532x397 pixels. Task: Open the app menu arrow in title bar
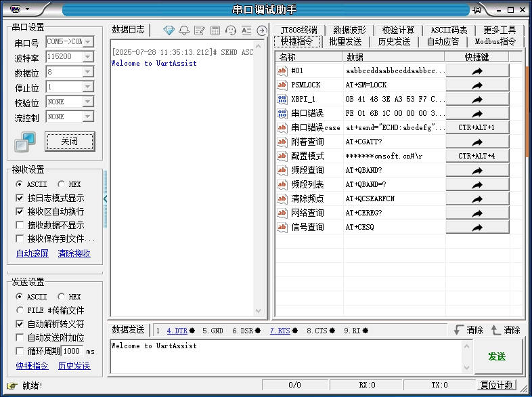(x=28, y=9)
